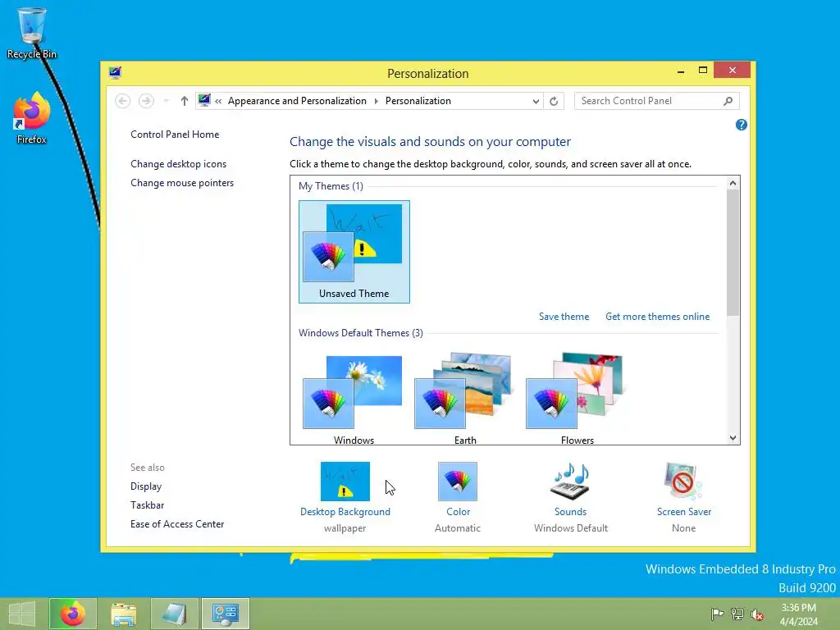Expand the address bar breadcrumb chevrons
Image resolution: width=840 pixels, height=630 pixels.
pyautogui.click(x=218, y=101)
